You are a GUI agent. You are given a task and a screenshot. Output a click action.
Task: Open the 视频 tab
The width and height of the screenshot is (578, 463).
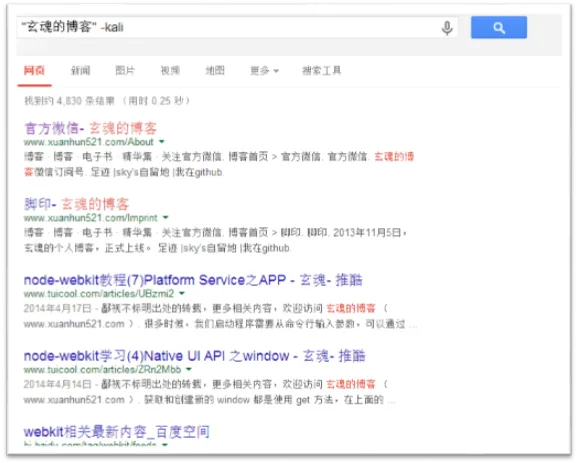[x=170, y=70]
